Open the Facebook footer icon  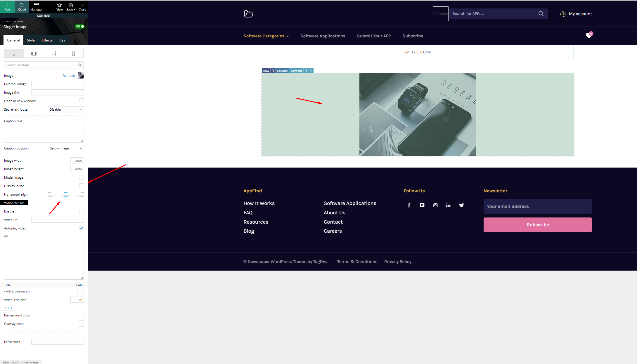pos(409,205)
